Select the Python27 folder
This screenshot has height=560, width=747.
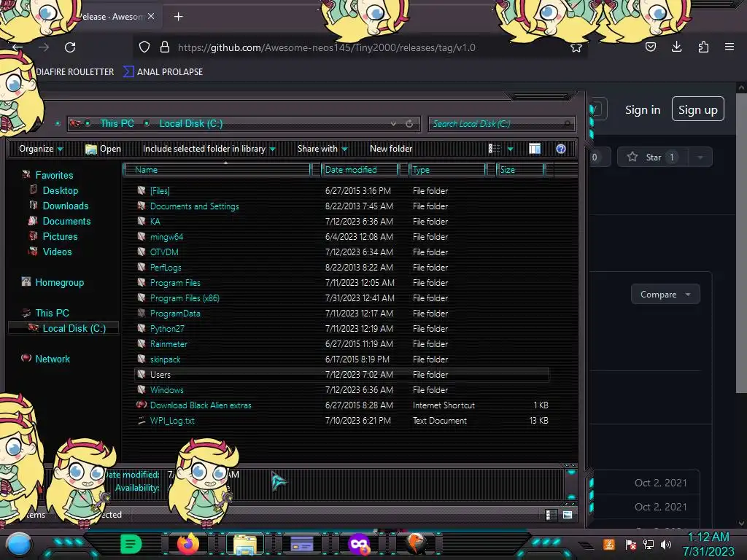click(x=167, y=329)
